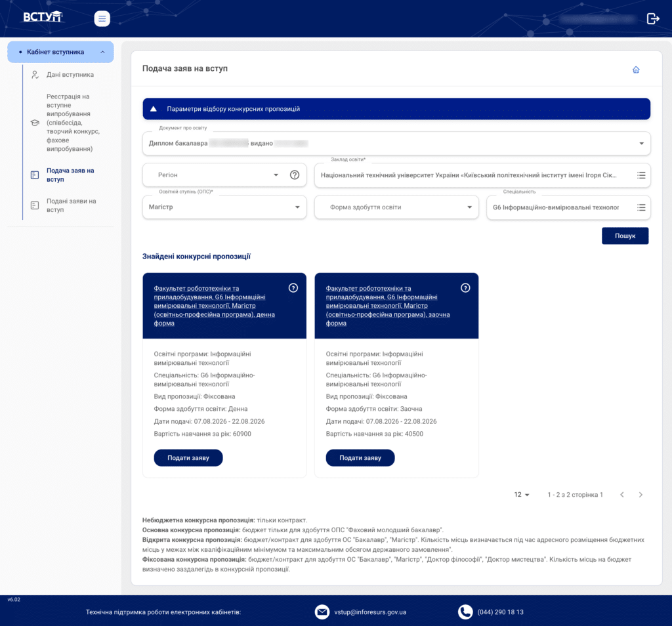
Task: Click the Кабінет вступника menu header
Action: 60,52
